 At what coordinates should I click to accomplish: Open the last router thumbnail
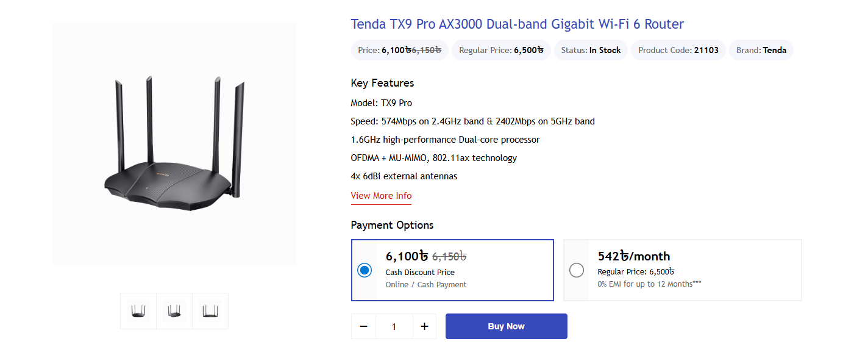(210, 311)
